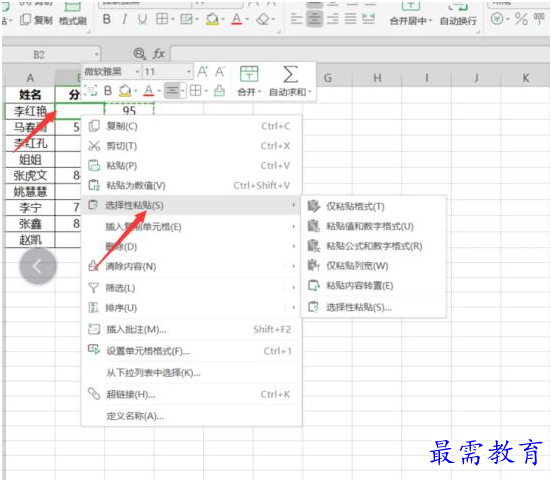
Task: Open the font size 11 dropdown
Action: click(189, 72)
